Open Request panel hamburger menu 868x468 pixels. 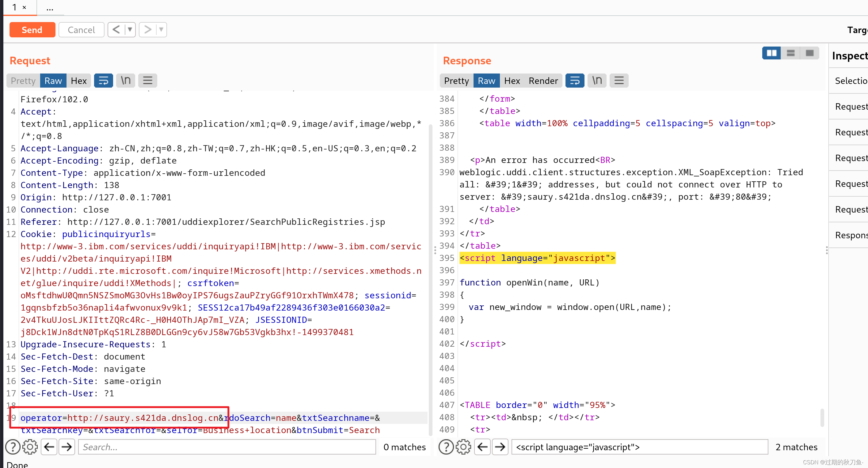coord(148,81)
